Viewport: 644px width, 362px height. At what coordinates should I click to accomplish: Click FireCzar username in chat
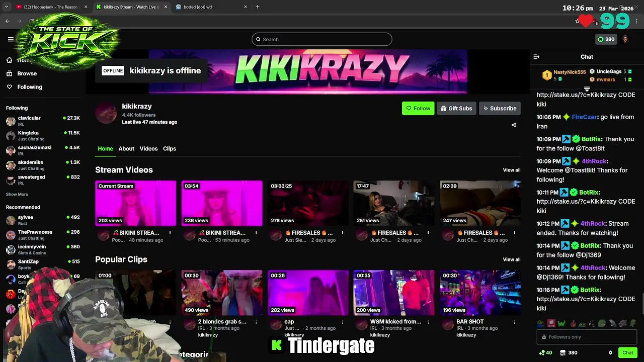[x=584, y=117]
